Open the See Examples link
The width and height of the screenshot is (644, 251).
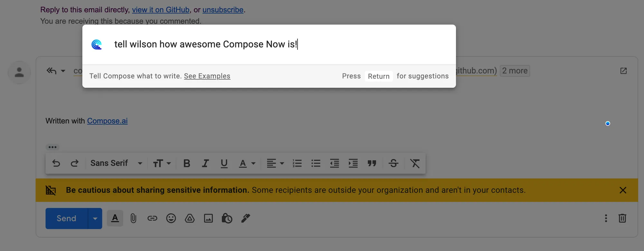click(x=207, y=76)
